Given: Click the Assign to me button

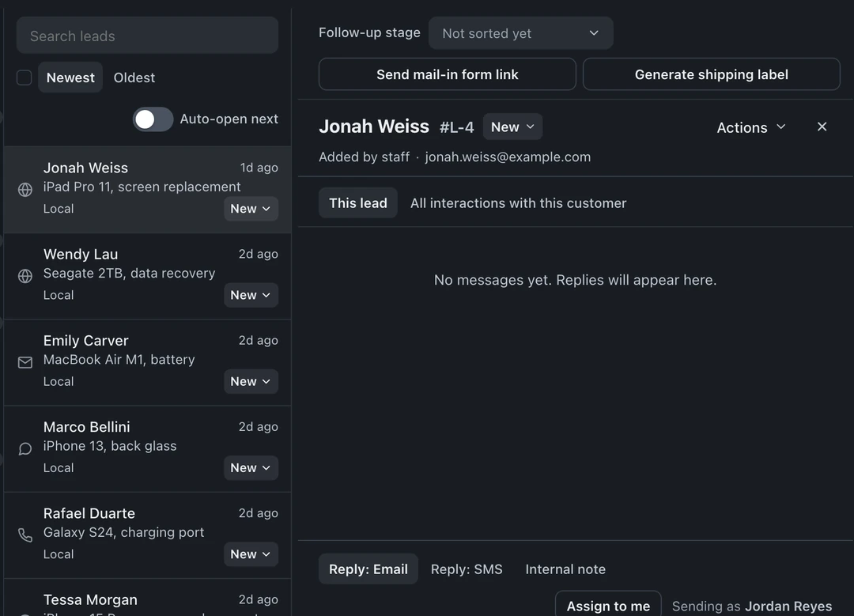Looking at the screenshot, I should [x=608, y=606].
